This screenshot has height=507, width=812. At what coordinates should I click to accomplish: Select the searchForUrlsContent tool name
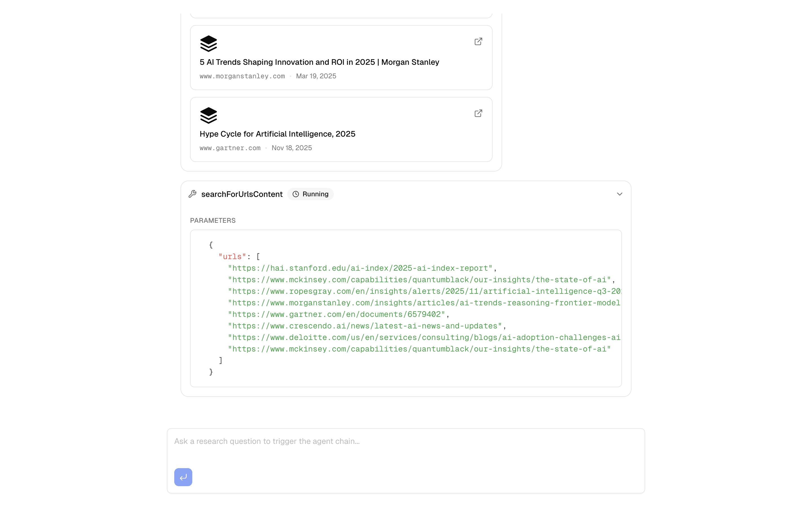pyautogui.click(x=242, y=194)
